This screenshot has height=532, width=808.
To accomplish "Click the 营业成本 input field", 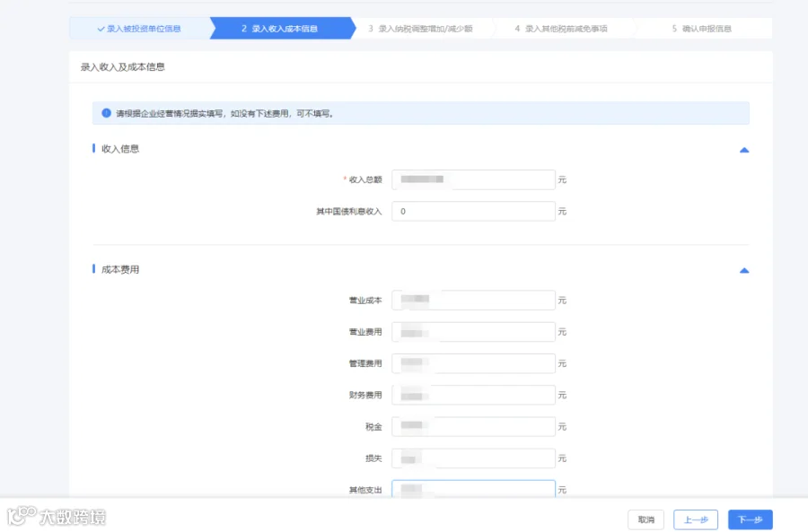I will tap(473, 301).
